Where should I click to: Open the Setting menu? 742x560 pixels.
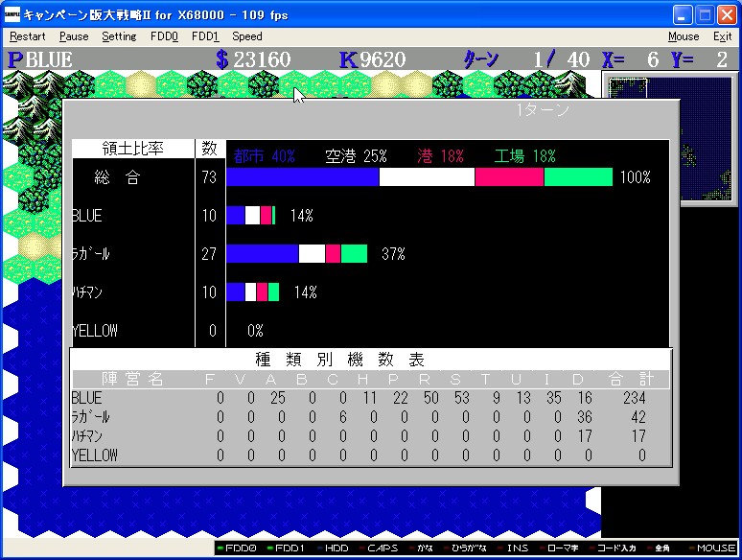pos(119,36)
